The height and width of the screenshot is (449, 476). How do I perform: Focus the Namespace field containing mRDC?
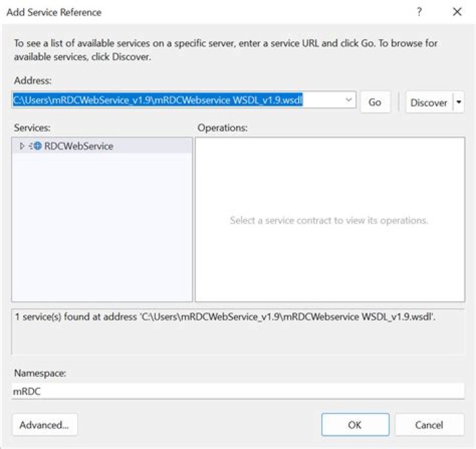tap(238, 391)
